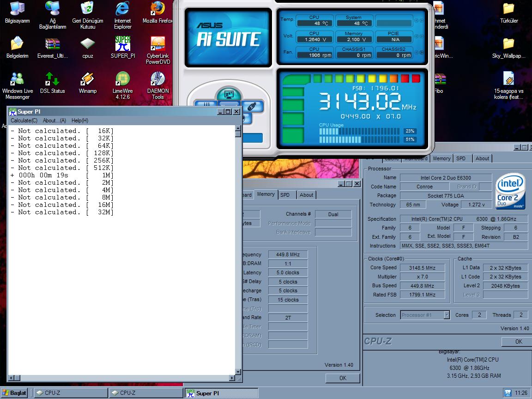The width and height of the screenshot is (532, 399).
Task: Click the CPU fan 1906 rpm readout
Action: [314, 55]
